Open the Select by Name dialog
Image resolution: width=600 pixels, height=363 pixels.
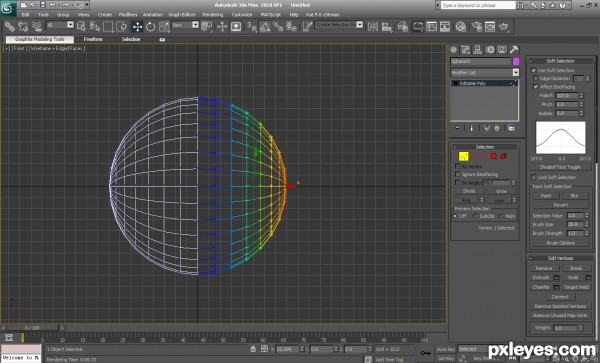(x=95, y=26)
